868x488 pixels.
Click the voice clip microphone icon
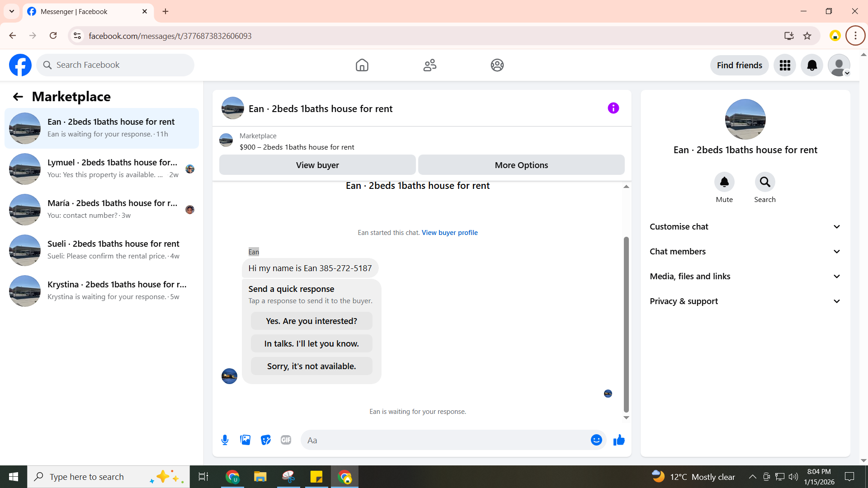(x=225, y=440)
